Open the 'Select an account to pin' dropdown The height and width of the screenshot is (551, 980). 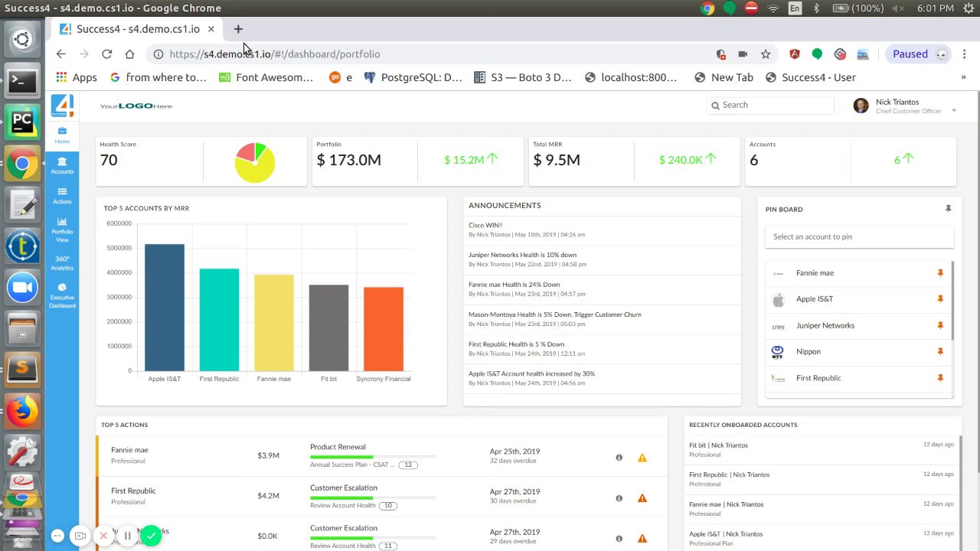click(859, 236)
